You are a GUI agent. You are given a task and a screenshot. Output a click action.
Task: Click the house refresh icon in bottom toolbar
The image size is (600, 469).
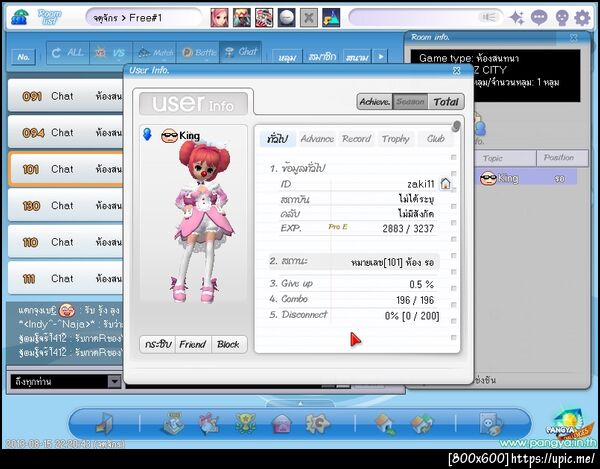(x=421, y=424)
